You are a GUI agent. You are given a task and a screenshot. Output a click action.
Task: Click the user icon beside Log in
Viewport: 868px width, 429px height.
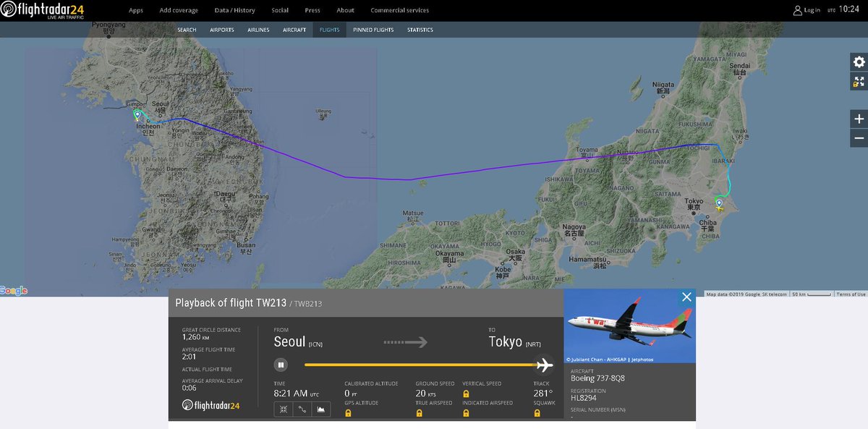[x=798, y=10]
